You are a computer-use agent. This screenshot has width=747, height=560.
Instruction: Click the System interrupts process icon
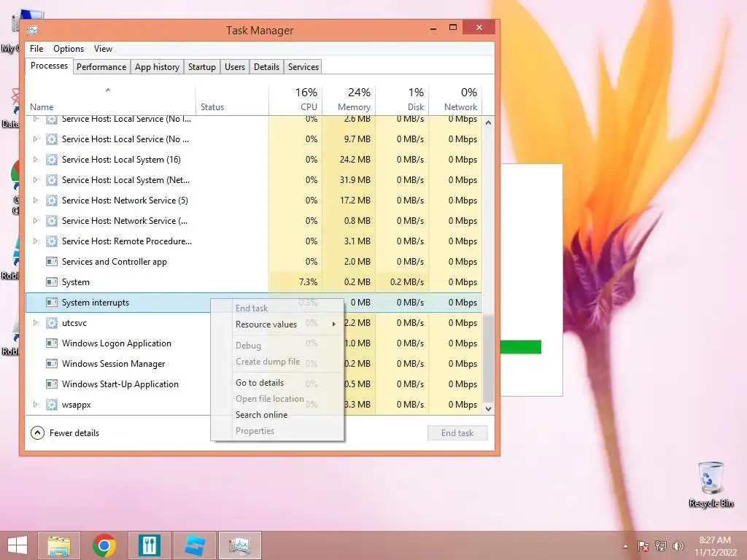click(52, 303)
